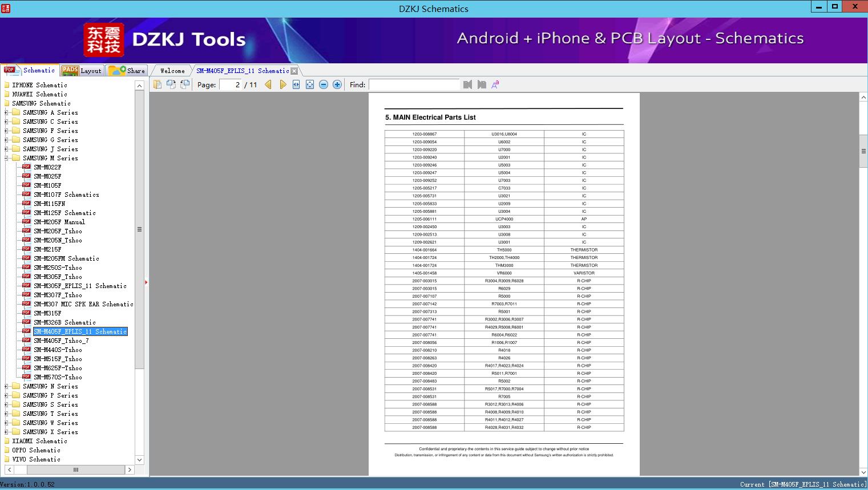Open SM-M105F schematic
This screenshot has height=490, width=868.
(47, 185)
